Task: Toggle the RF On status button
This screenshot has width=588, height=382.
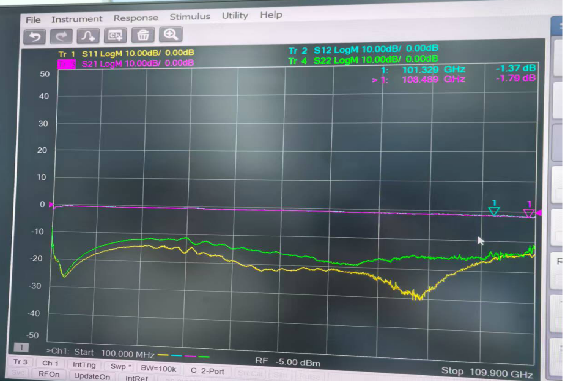Action: click(49, 374)
